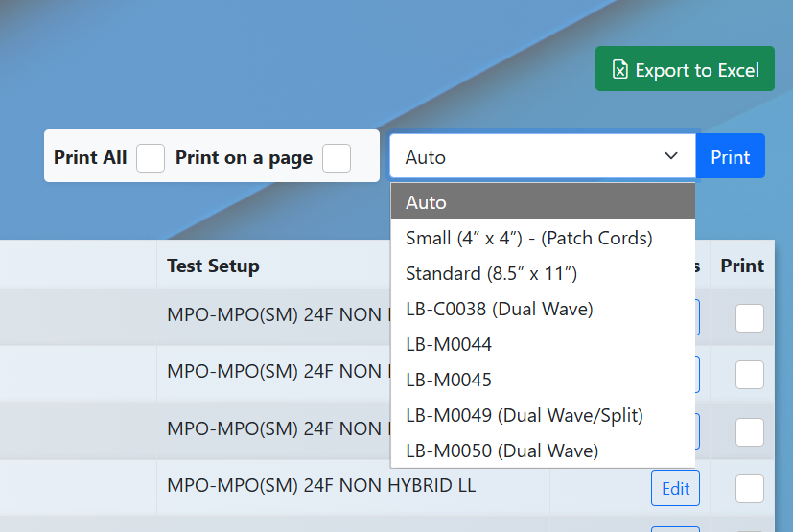Click the Print column header
The image size is (793, 532).
pyautogui.click(x=742, y=266)
